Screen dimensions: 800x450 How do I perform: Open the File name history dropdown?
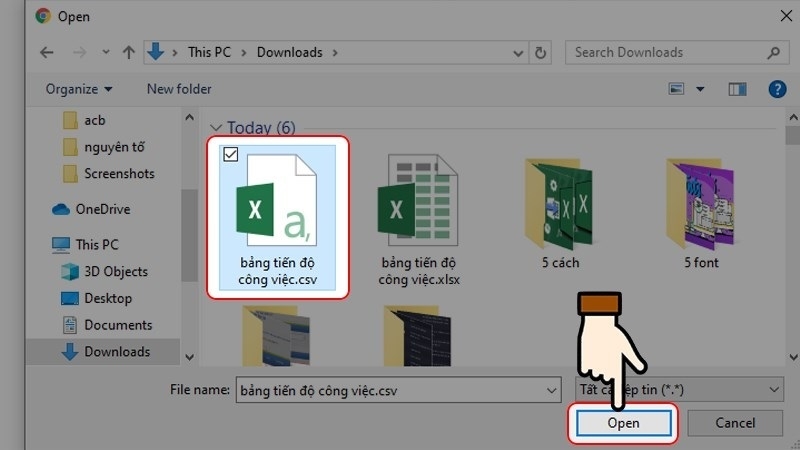(x=551, y=390)
